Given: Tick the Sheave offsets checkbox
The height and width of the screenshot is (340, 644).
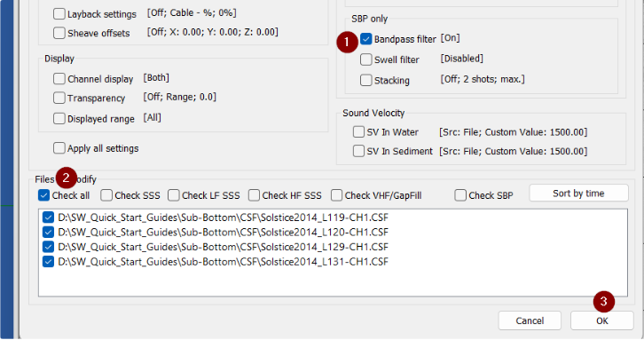Looking at the screenshot, I should pyautogui.click(x=59, y=33).
